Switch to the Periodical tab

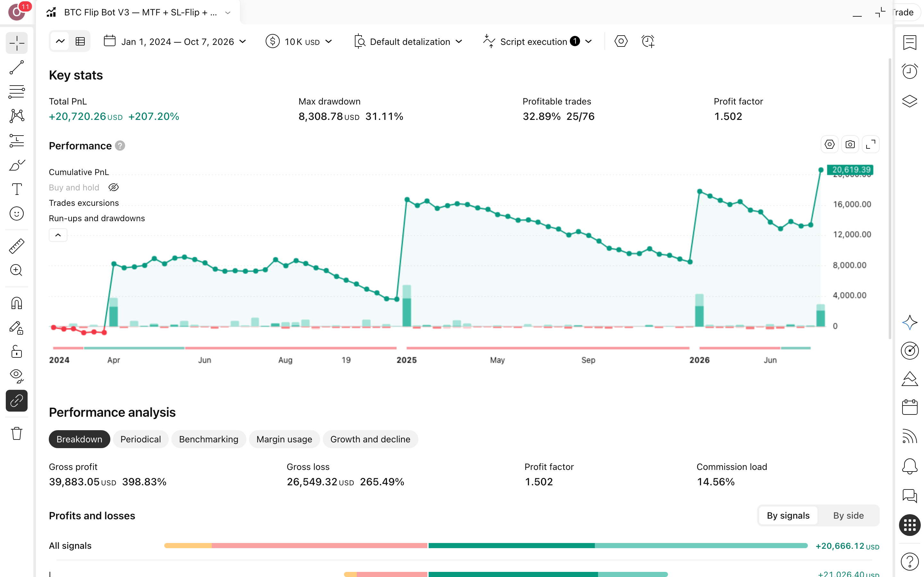141,439
